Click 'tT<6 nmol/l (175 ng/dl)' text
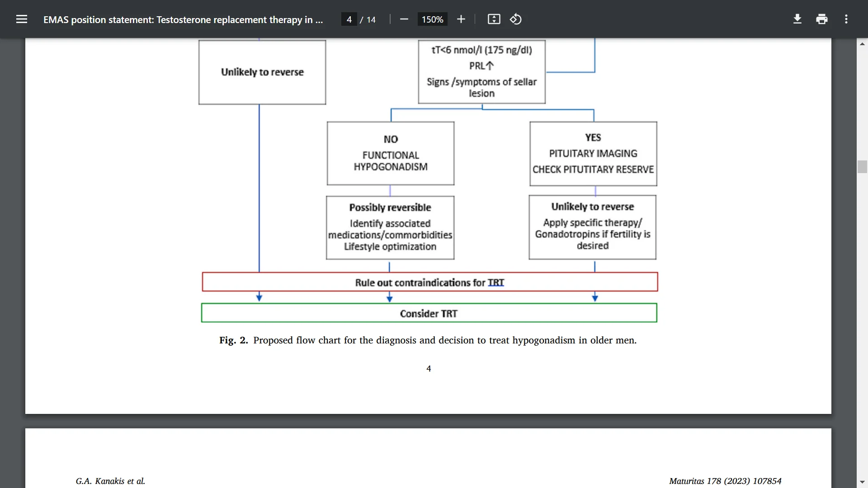This screenshot has height=488, width=868. coord(482,50)
